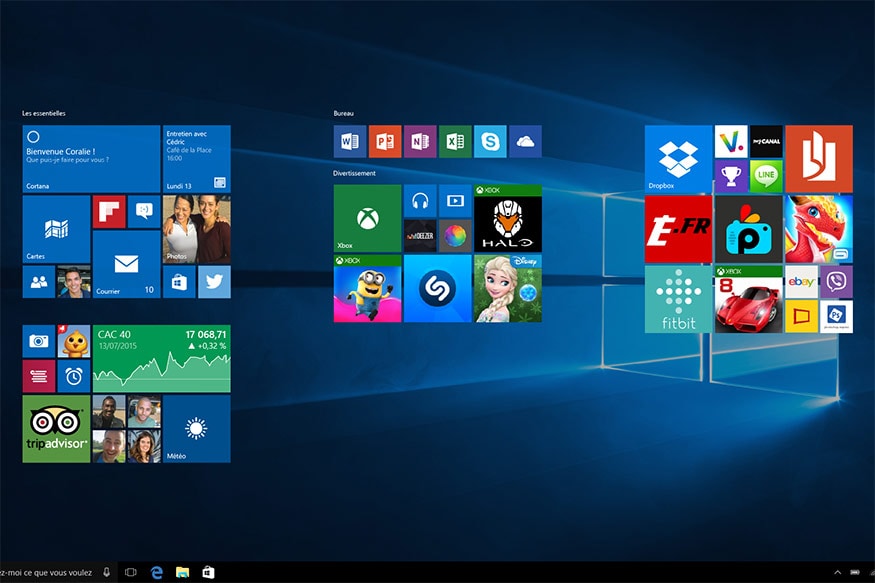The image size is (875, 583).
Task: Open the purple Viber tile
Action: pos(836,282)
